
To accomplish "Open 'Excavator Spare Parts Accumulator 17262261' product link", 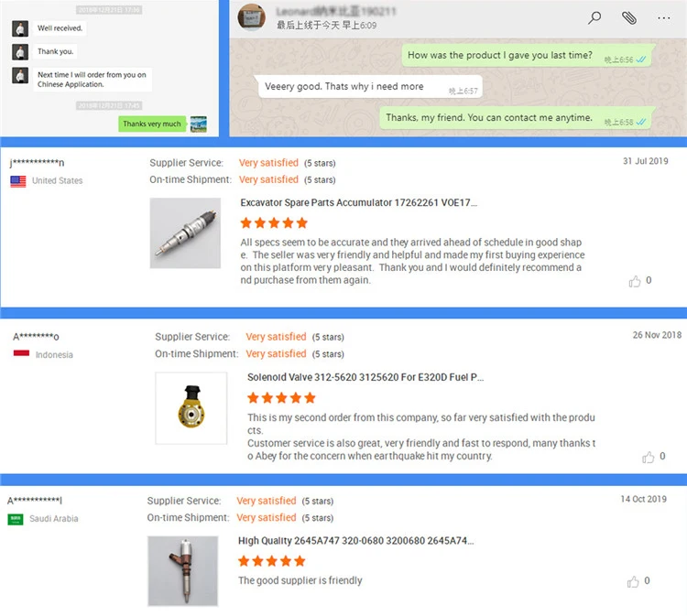I will [358, 202].
